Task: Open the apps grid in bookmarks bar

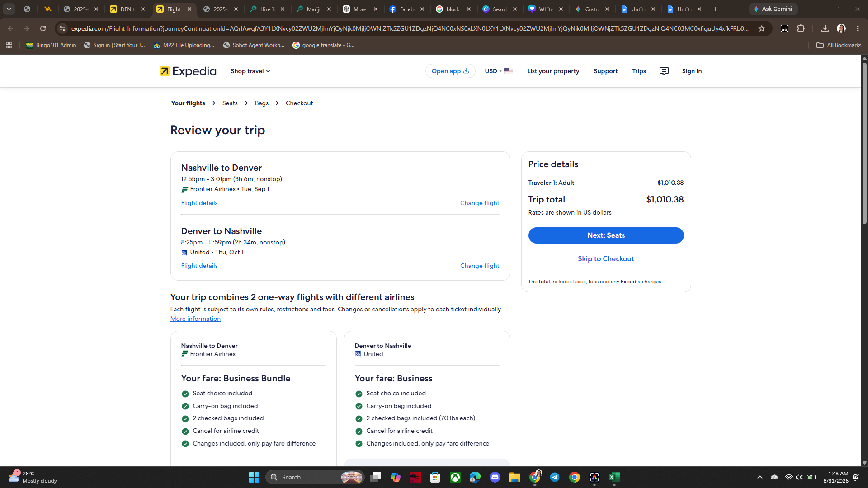Action: pyautogui.click(x=9, y=45)
